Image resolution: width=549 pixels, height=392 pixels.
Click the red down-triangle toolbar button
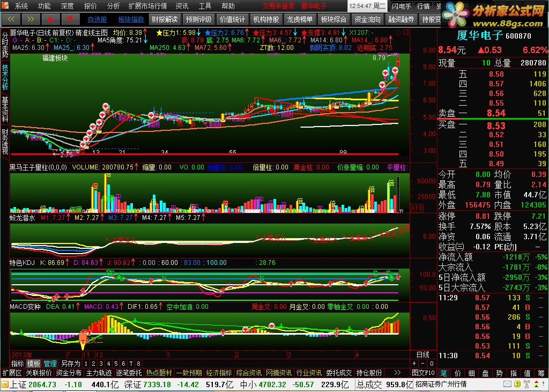(70, 19)
